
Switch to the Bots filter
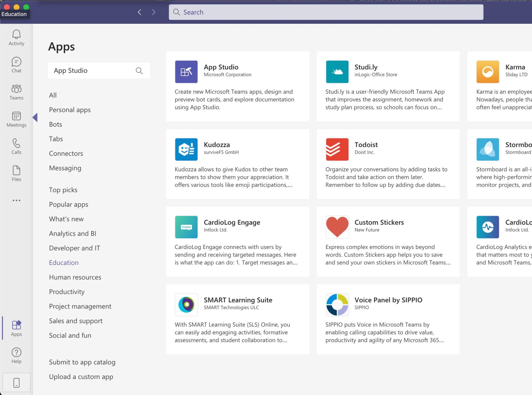55,124
